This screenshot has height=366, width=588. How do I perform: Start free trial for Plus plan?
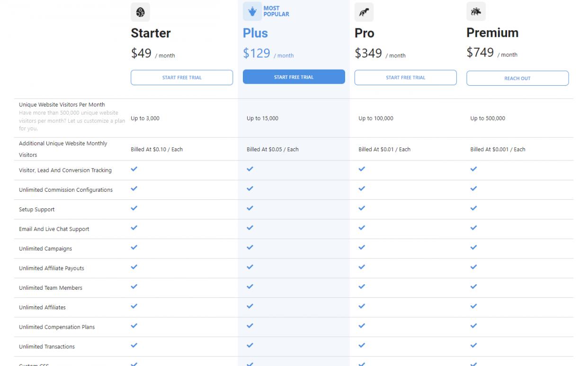pos(294,77)
